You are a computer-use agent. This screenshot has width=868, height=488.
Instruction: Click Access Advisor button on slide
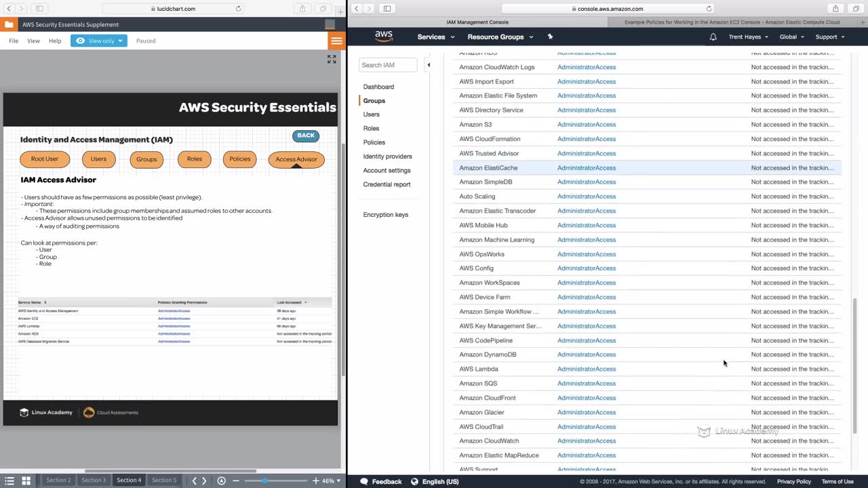296,160
